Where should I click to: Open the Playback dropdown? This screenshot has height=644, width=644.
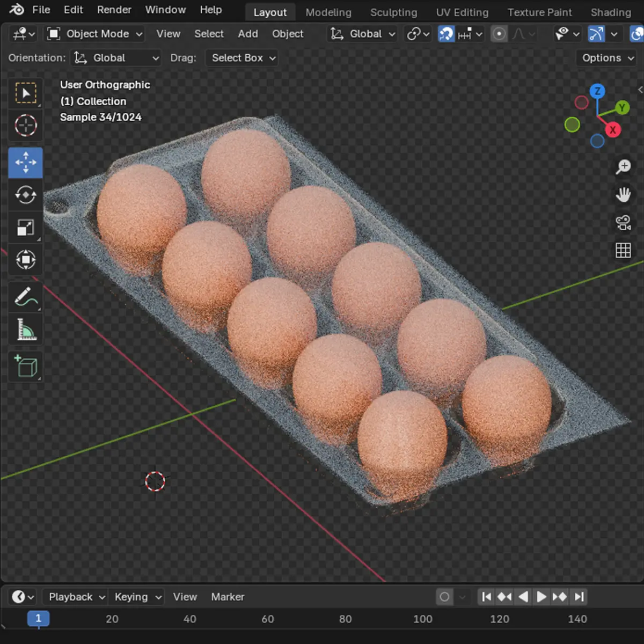pyautogui.click(x=76, y=597)
